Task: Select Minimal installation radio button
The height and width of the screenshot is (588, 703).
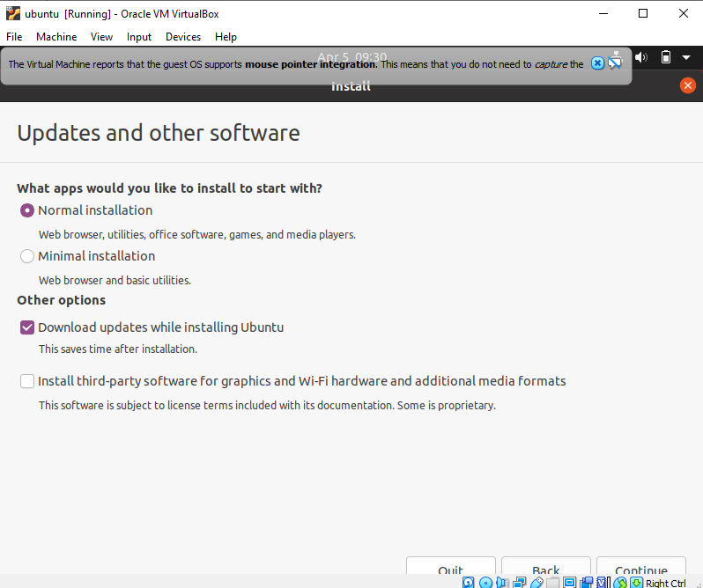Action: (27, 256)
